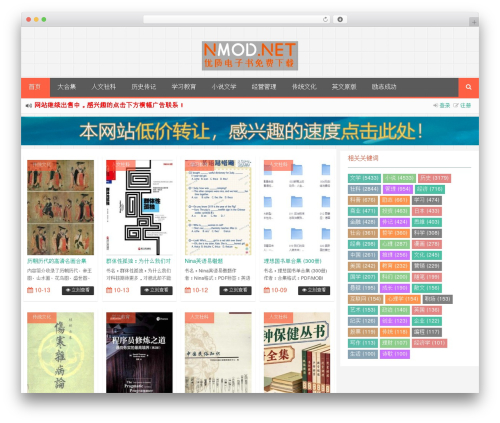
Task: Open the 保健丛书全集 cover thumbnail
Action: [x=297, y=353]
